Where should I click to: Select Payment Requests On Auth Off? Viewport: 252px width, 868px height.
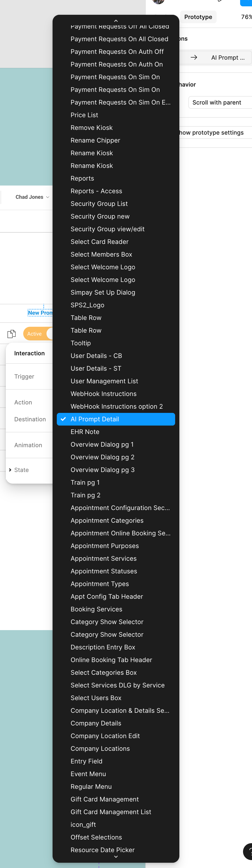116,51
